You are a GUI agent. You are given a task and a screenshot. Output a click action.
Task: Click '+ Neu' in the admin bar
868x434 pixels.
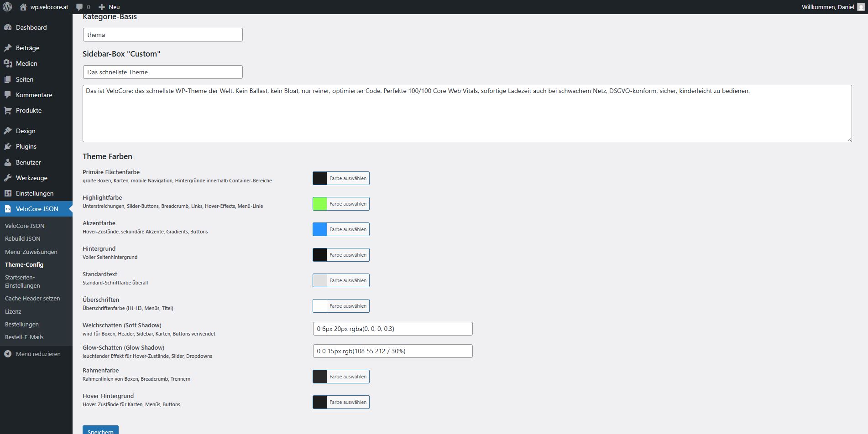click(x=109, y=7)
